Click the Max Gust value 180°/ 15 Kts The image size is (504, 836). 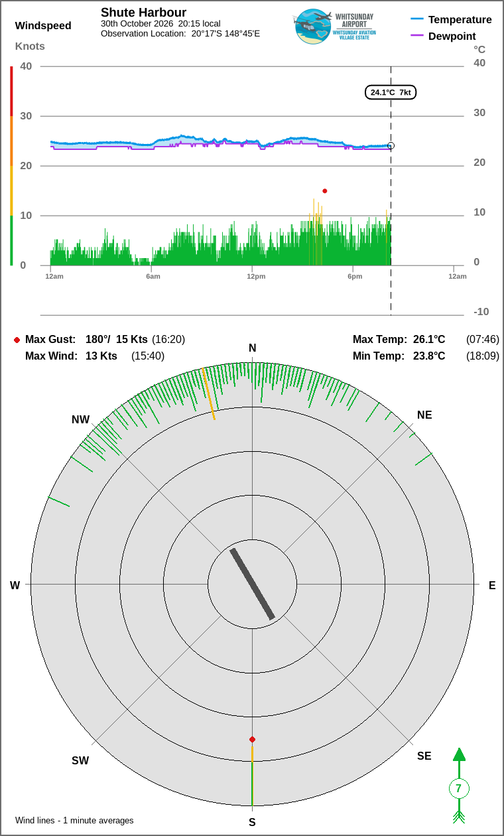[117, 340]
